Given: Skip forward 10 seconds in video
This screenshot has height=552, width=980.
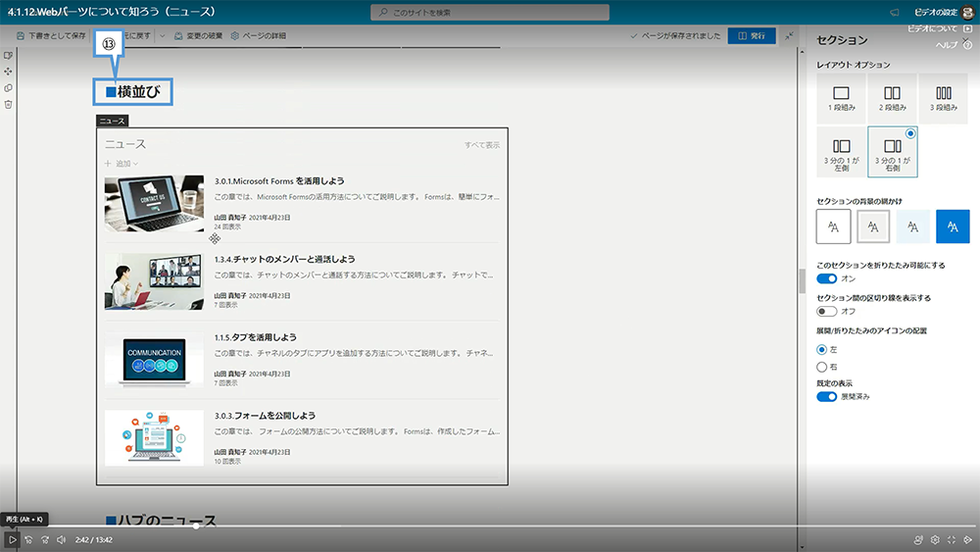Looking at the screenshot, I should pyautogui.click(x=45, y=539).
